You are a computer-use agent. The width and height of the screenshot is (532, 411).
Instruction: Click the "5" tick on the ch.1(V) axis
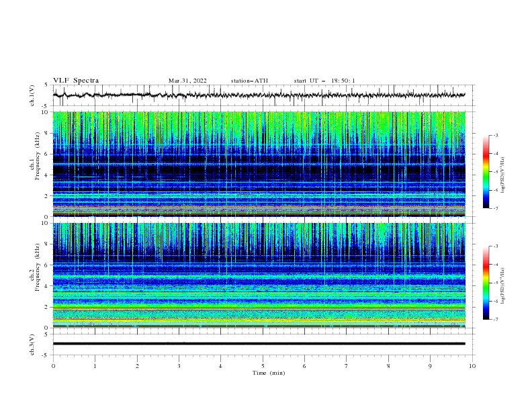(x=47, y=85)
